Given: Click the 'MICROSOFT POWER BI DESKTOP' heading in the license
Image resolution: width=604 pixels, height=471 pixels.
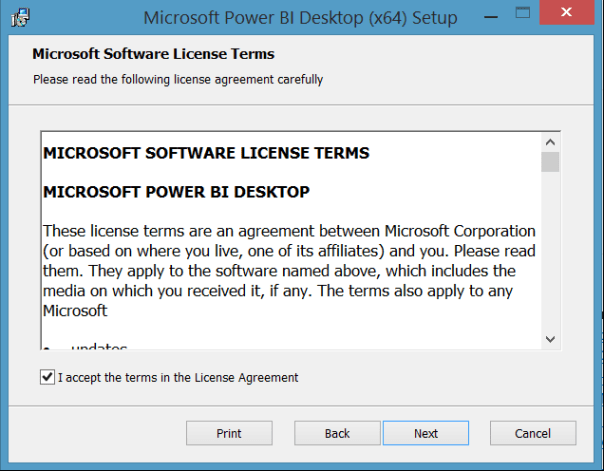Looking at the screenshot, I should 177,191.
